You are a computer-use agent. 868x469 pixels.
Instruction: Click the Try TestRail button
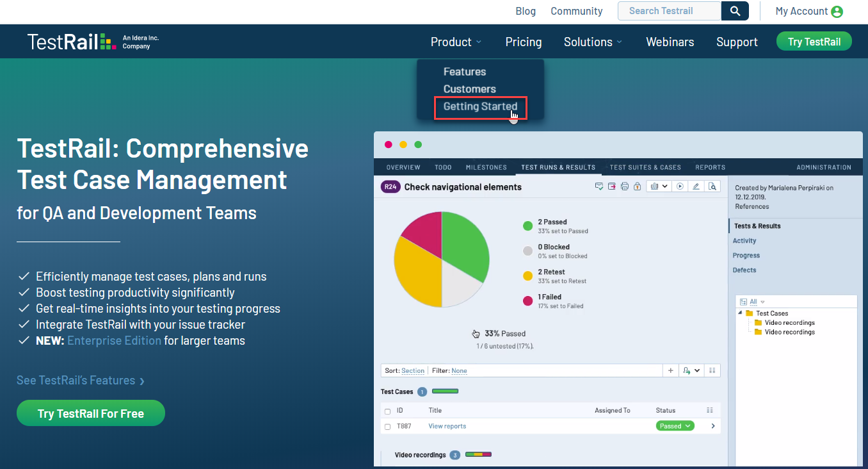[814, 42]
